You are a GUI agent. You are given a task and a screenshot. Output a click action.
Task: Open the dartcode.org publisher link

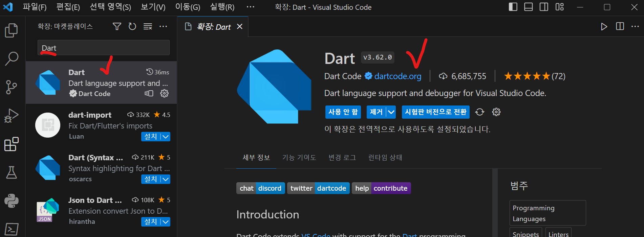(398, 76)
